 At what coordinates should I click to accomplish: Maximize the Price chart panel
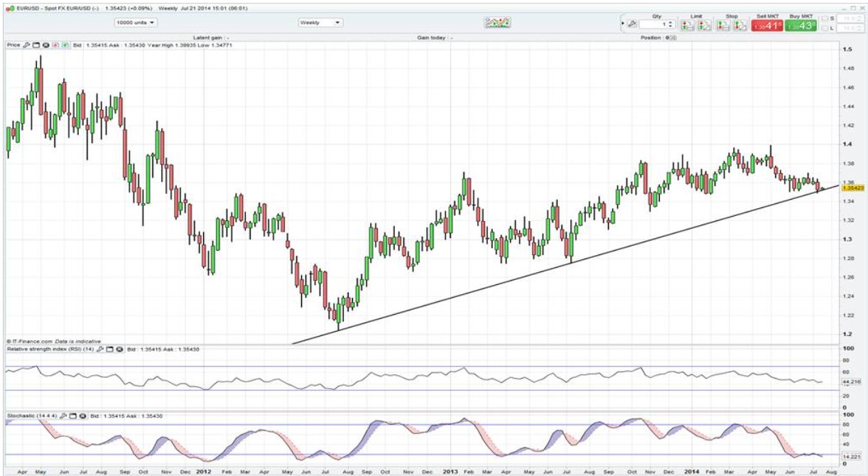pos(36,45)
